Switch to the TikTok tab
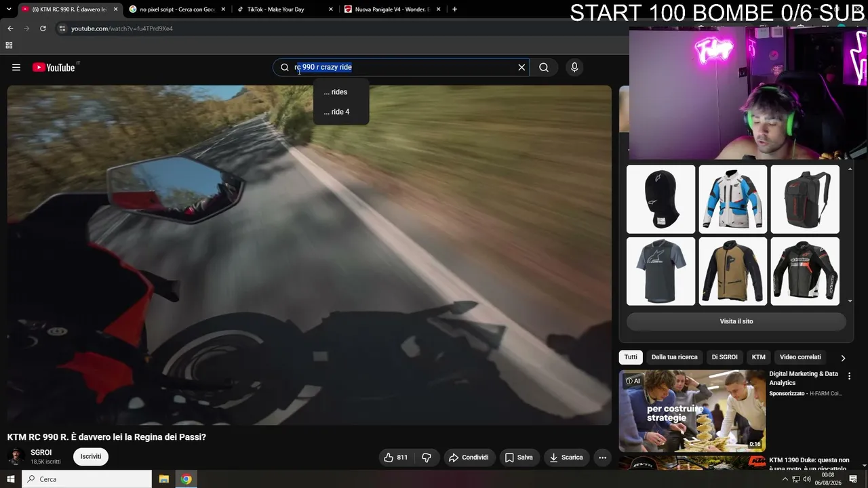The image size is (868, 488). tap(285, 9)
